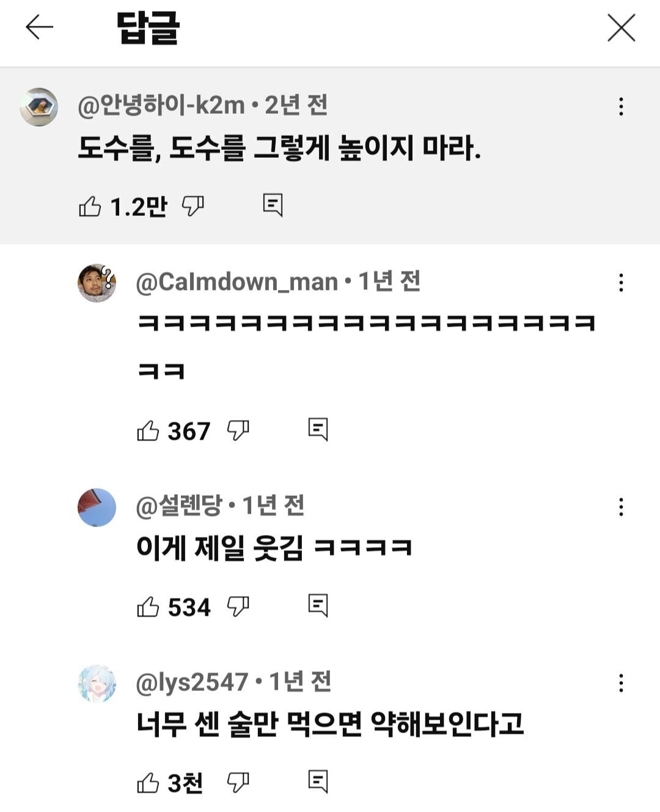
Task: Like the lys2547 reply with 3천 likes
Action: 148,783
